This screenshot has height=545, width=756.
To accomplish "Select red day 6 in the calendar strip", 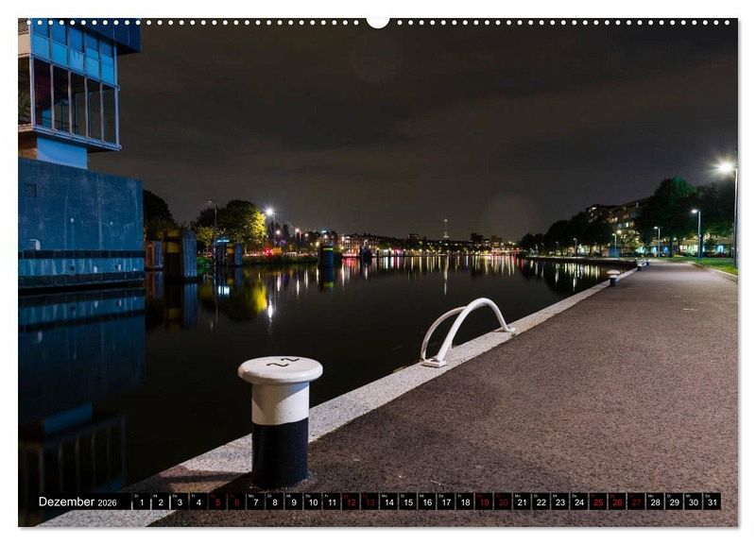I will point(236,502).
